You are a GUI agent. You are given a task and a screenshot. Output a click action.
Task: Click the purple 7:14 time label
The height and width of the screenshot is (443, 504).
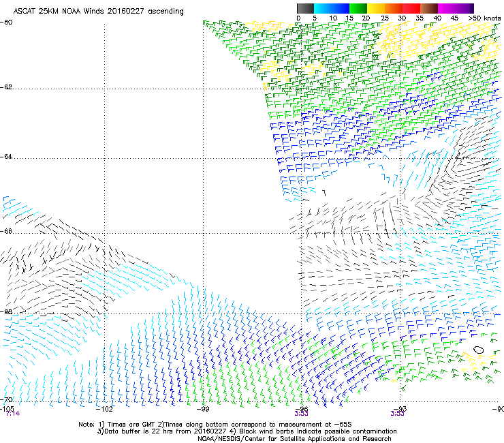pyautogui.click(x=12, y=414)
